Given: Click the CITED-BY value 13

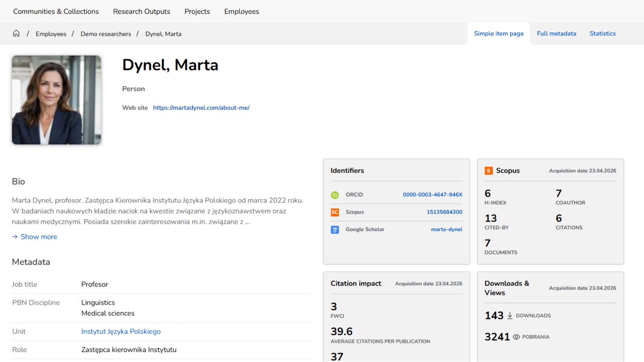Looking at the screenshot, I should (x=491, y=218).
